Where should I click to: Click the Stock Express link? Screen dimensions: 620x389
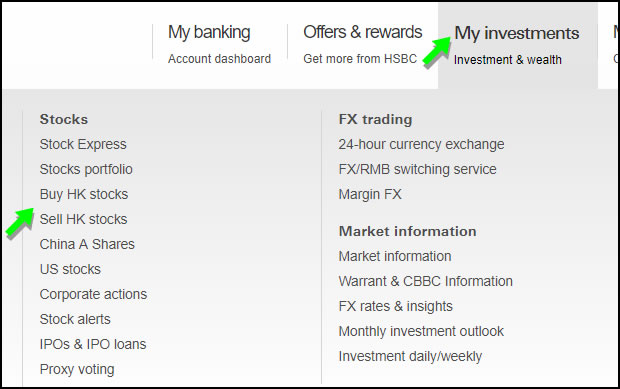83,144
